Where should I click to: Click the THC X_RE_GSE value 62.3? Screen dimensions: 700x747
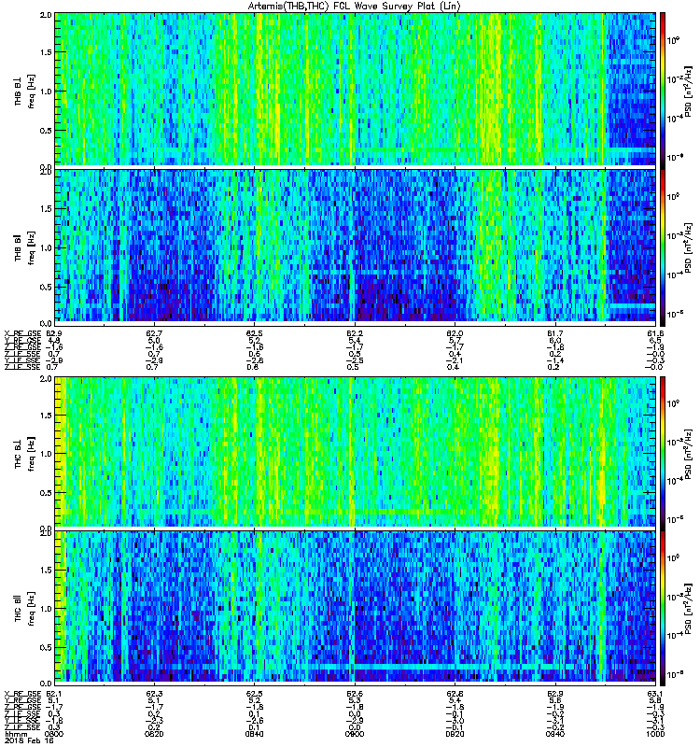pyautogui.click(x=154, y=694)
